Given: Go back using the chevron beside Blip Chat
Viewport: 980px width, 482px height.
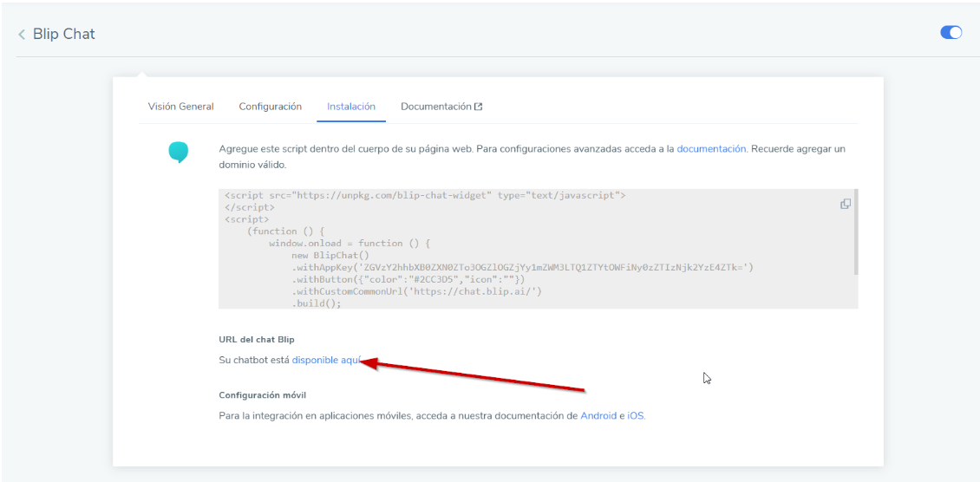Looking at the screenshot, I should pos(22,35).
